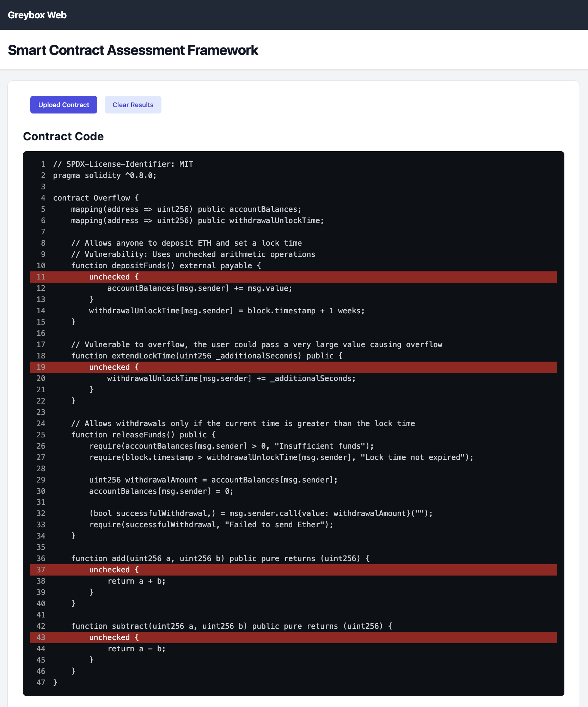Click the depositFunds function declaration
The image size is (588, 707).
166,265
